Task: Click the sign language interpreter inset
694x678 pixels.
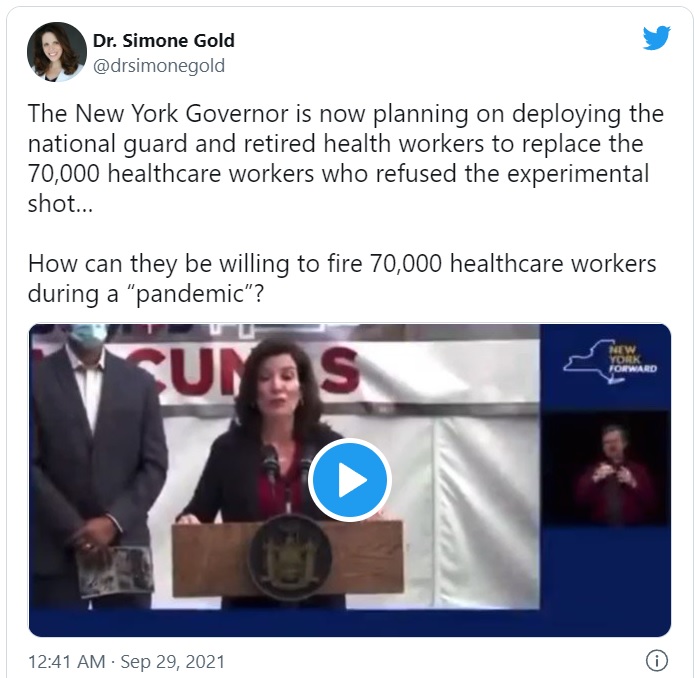Action: [605, 468]
